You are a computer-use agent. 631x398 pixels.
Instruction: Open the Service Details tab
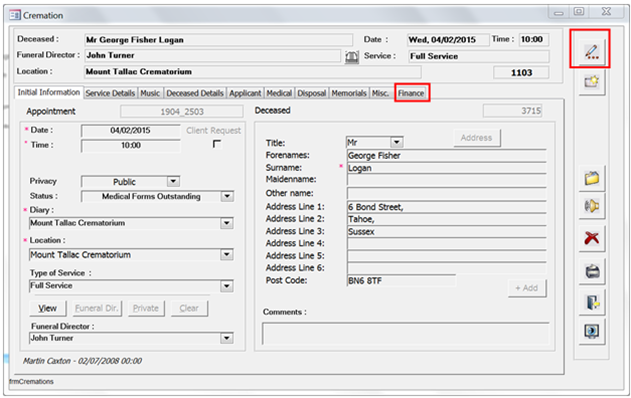(110, 93)
